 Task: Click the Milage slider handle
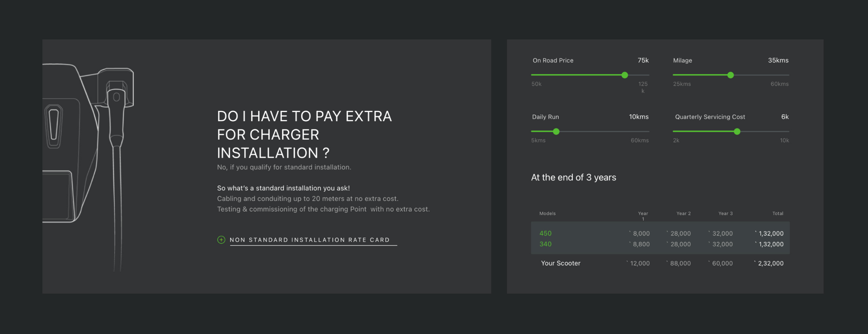tap(730, 75)
